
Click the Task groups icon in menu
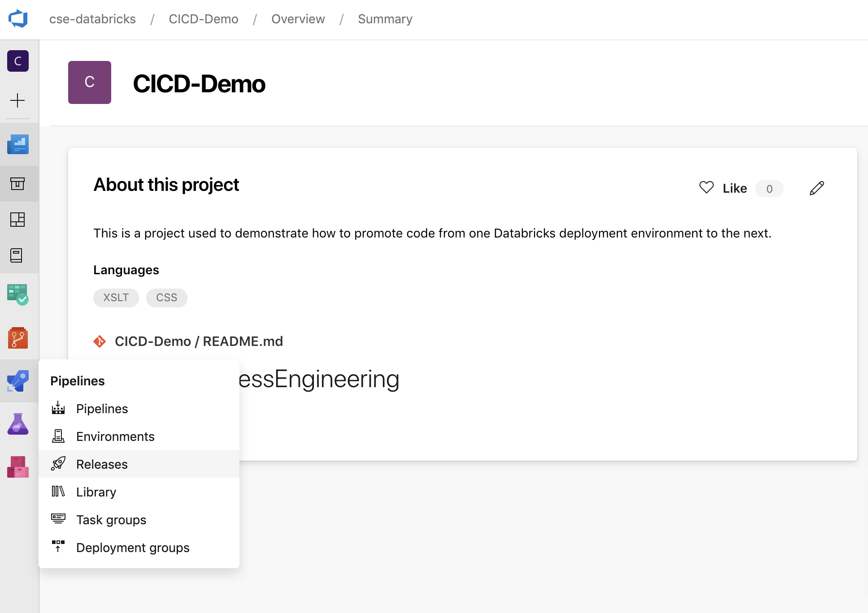click(x=58, y=519)
